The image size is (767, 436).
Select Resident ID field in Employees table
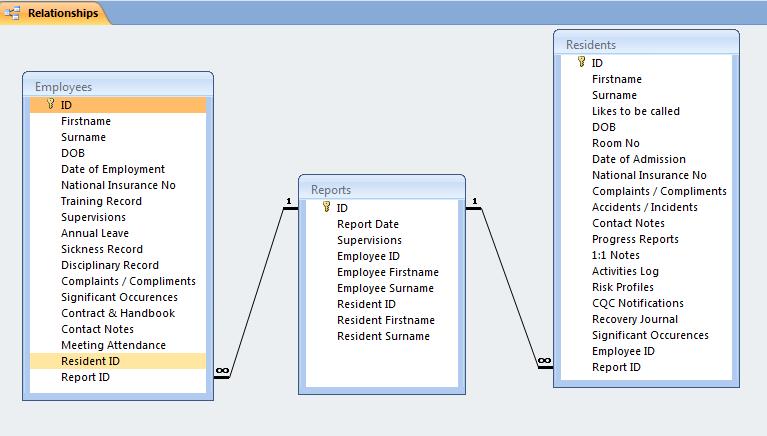pyautogui.click(x=90, y=361)
